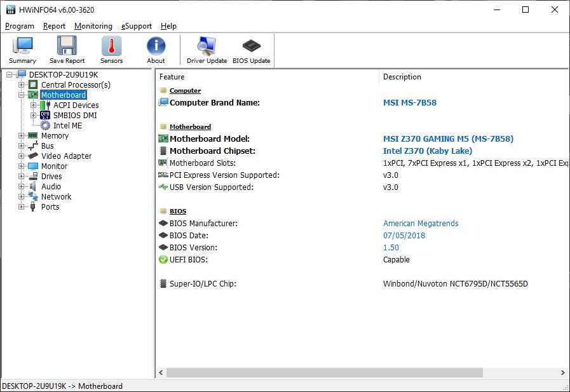
Task: Open Sensors thermometer icon
Action: point(112,46)
